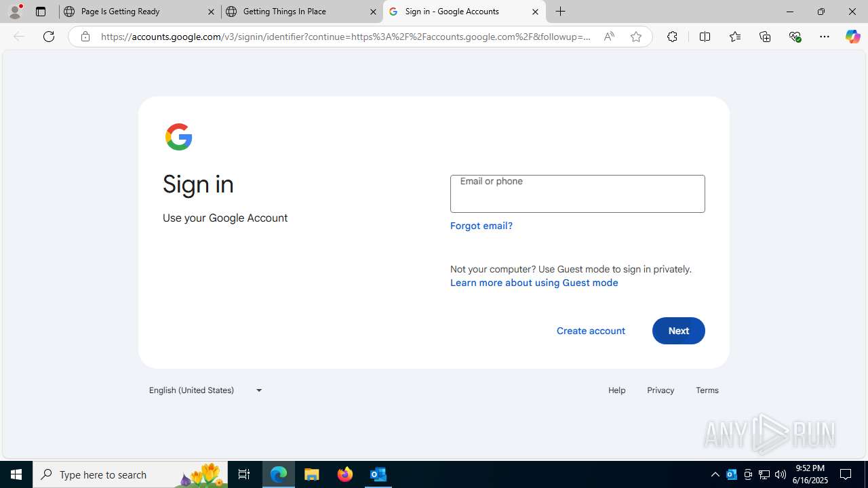This screenshot has width=868, height=488.
Task: Close the Page Is Getting Ready tab
Action: click(211, 12)
